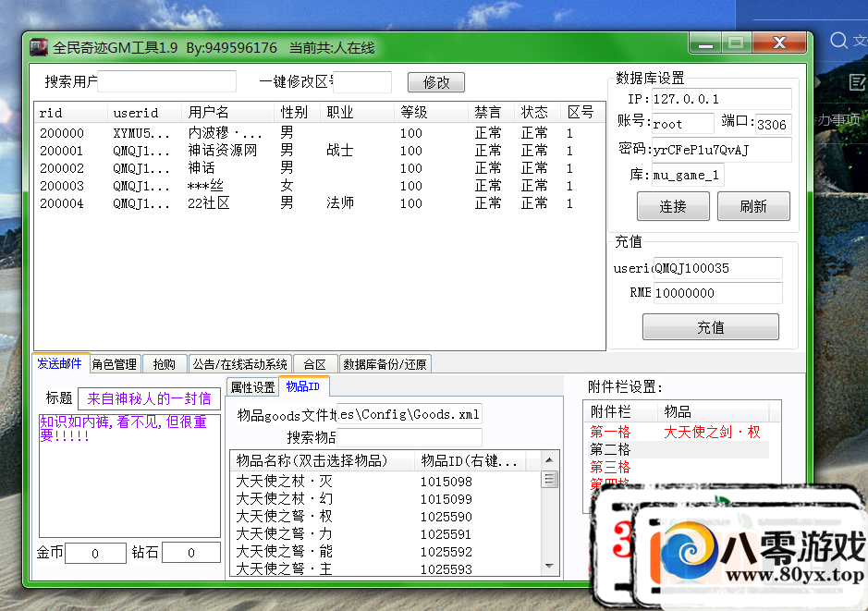The height and width of the screenshot is (611, 868).
Task: Select item 大天使之弩·能
Action: click(385, 552)
